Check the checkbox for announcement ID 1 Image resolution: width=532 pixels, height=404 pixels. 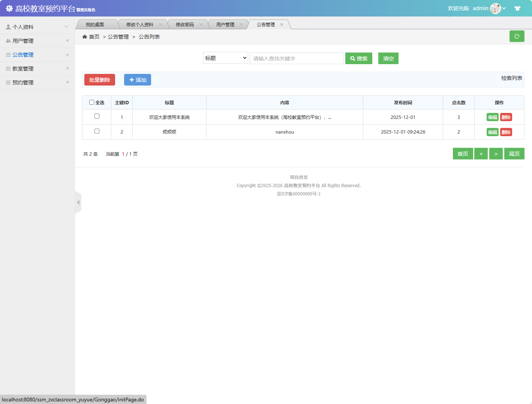point(96,116)
